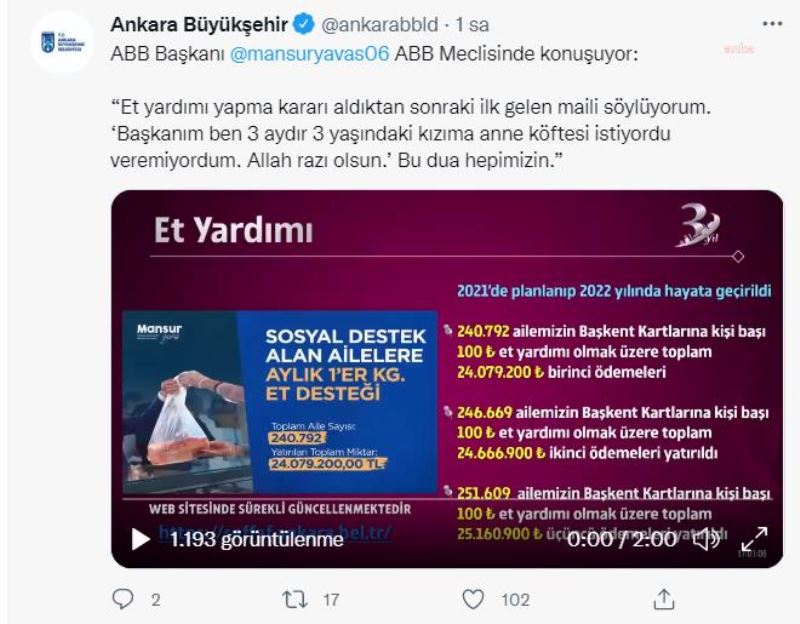
Task: Click the 17 retweets count
Action: (331, 600)
